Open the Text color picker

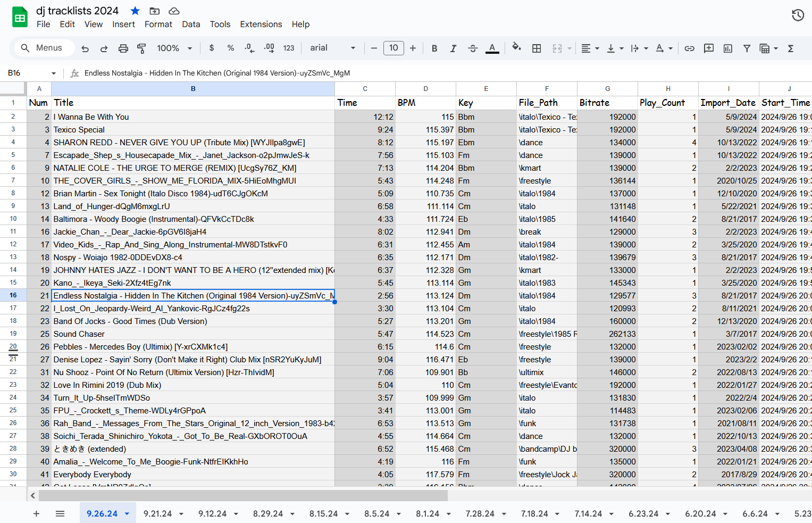[492, 48]
